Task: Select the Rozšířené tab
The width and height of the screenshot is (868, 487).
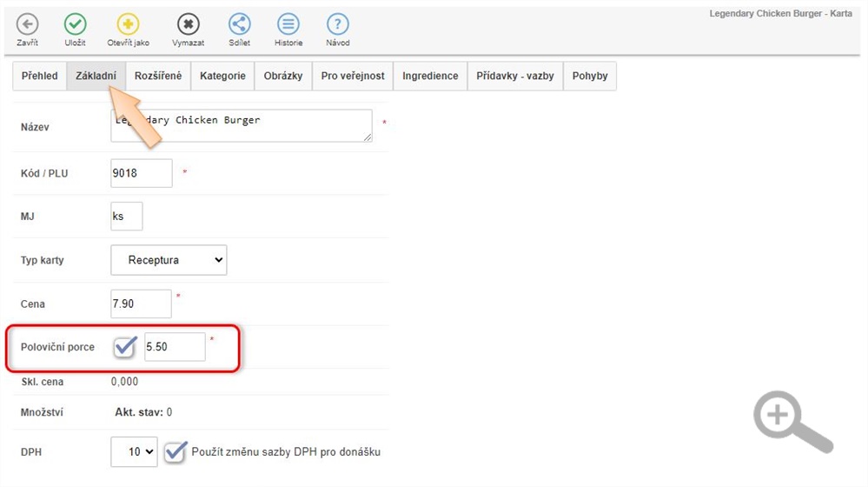Action: [158, 77]
